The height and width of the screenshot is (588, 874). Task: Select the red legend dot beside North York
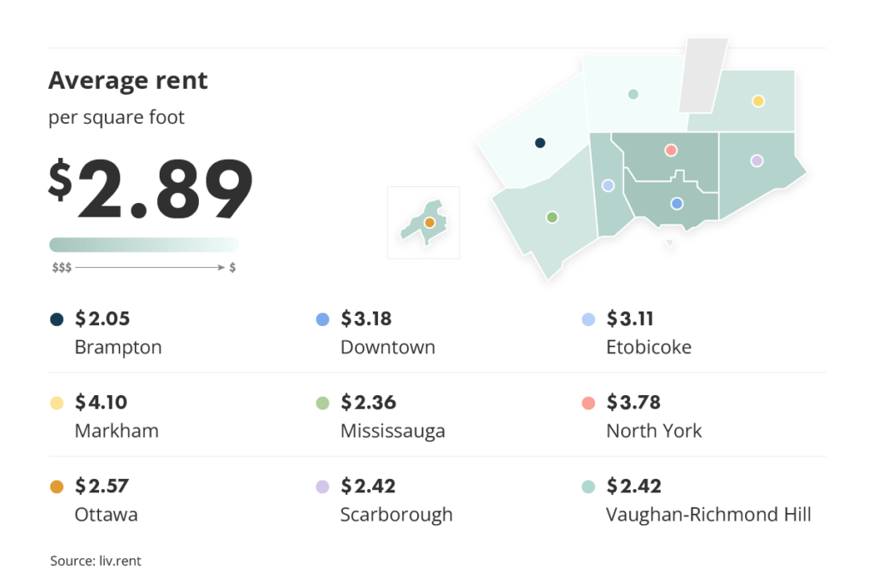[x=588, y=404]
